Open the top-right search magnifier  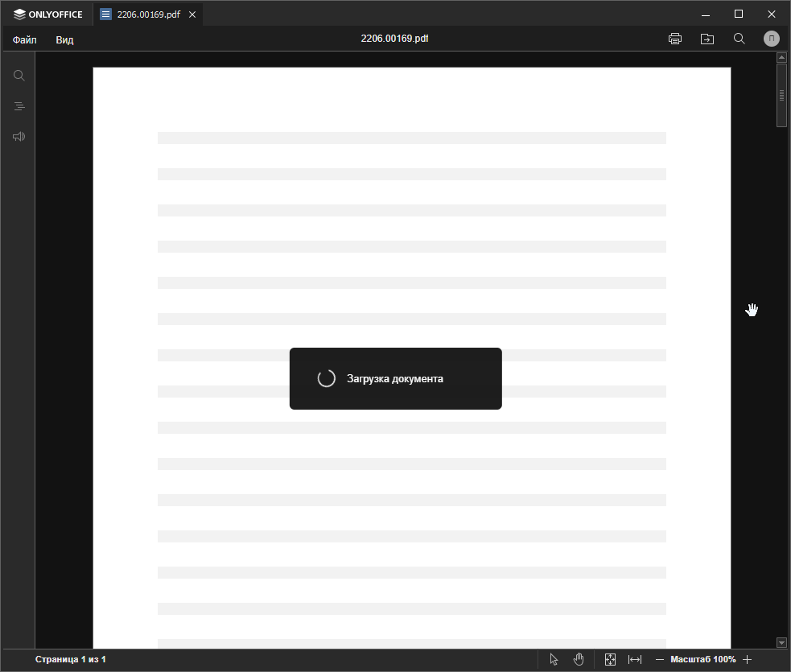click(x=739, y=38)
